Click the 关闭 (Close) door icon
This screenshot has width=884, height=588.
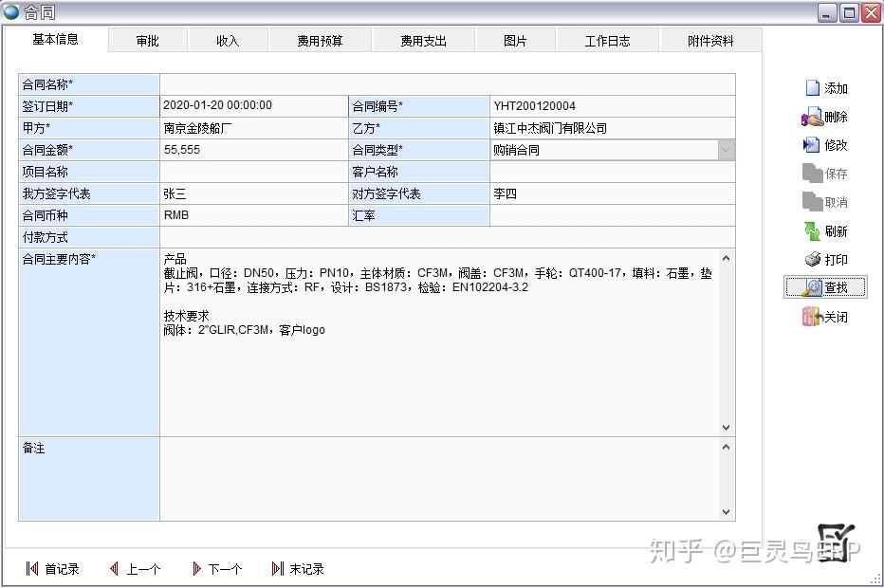(x=812, y=317)
